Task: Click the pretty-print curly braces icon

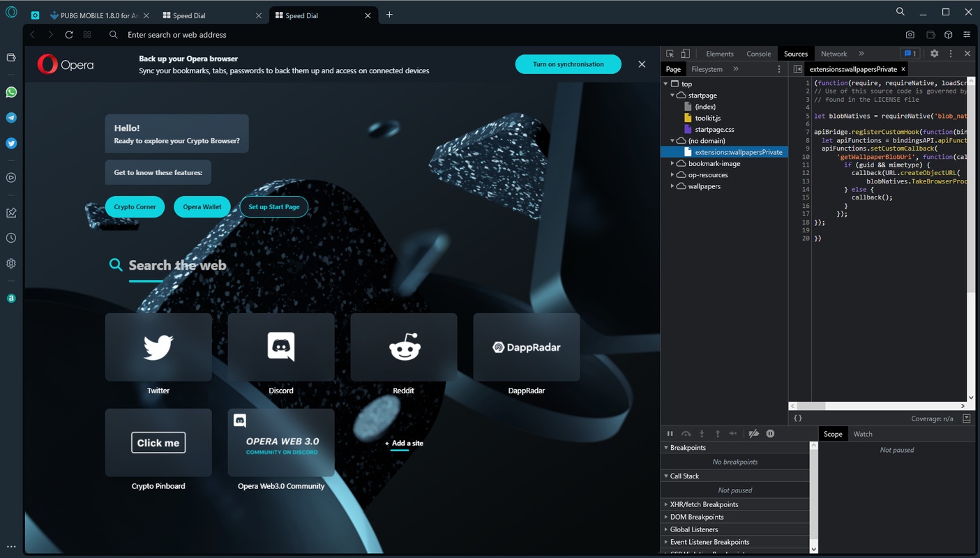Action: tap(798, 418)
